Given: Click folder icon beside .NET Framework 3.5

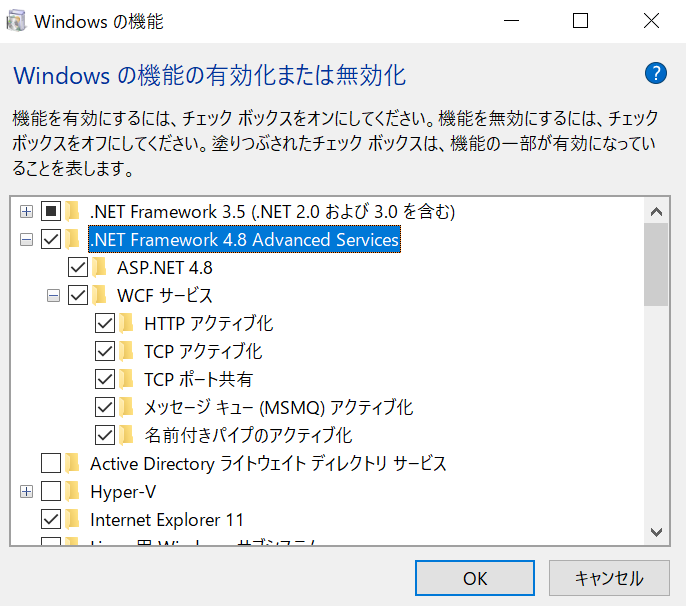Looking at the screenshot, I should (x=72, y=212).
